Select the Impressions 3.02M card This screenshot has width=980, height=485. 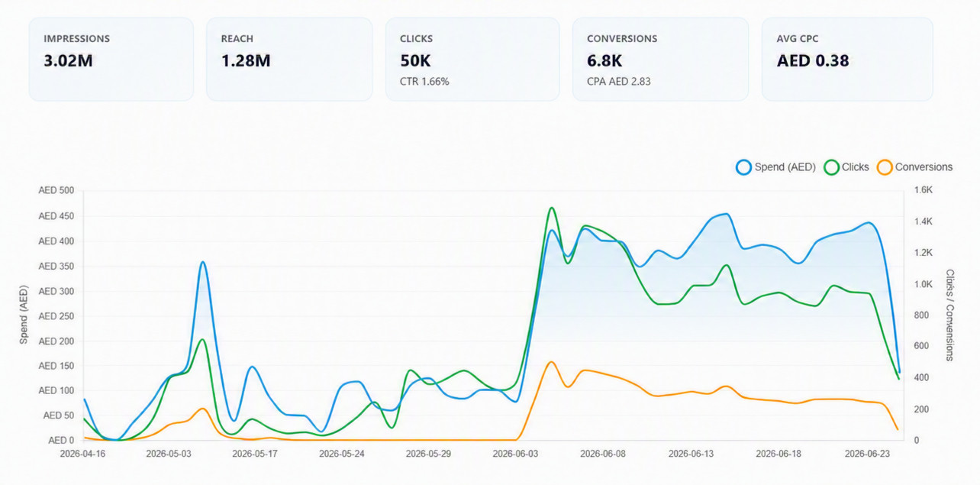click(x=111, y=59)
